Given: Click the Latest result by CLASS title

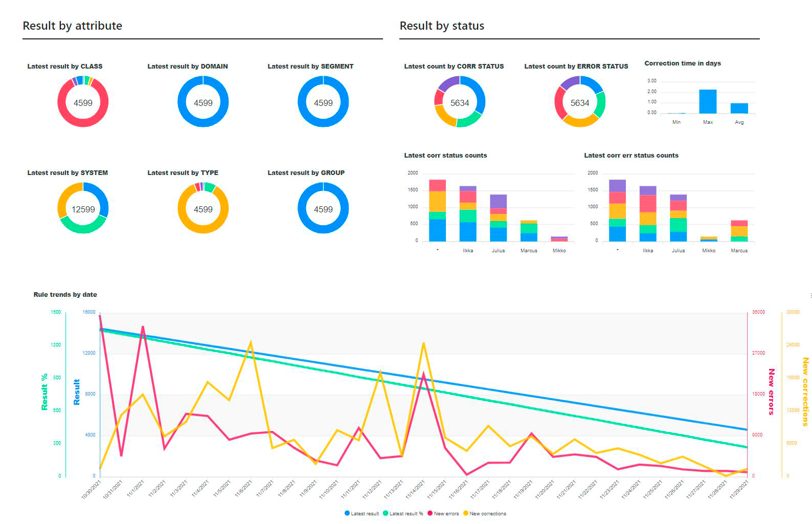Looking at the screenshot, I should (x=65, y=66).
